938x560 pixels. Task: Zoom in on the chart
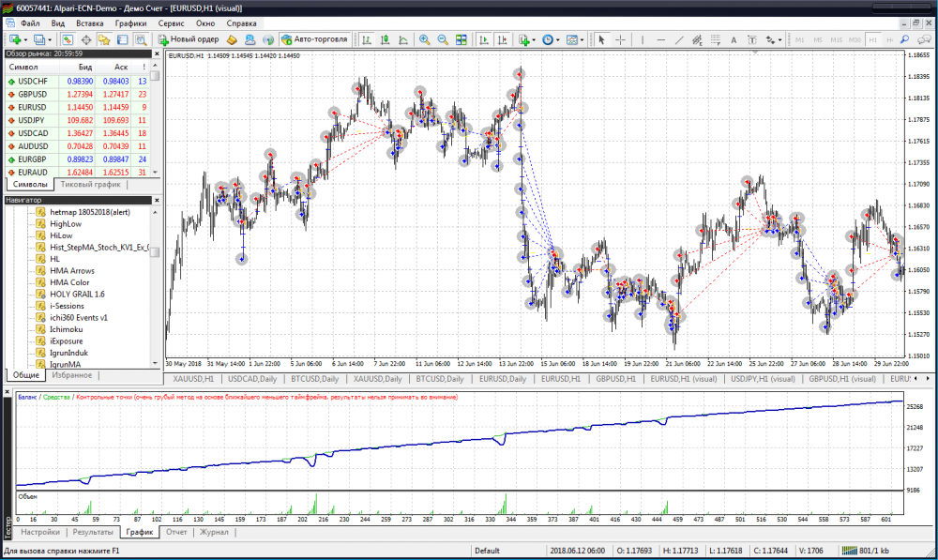coord(424,39)
